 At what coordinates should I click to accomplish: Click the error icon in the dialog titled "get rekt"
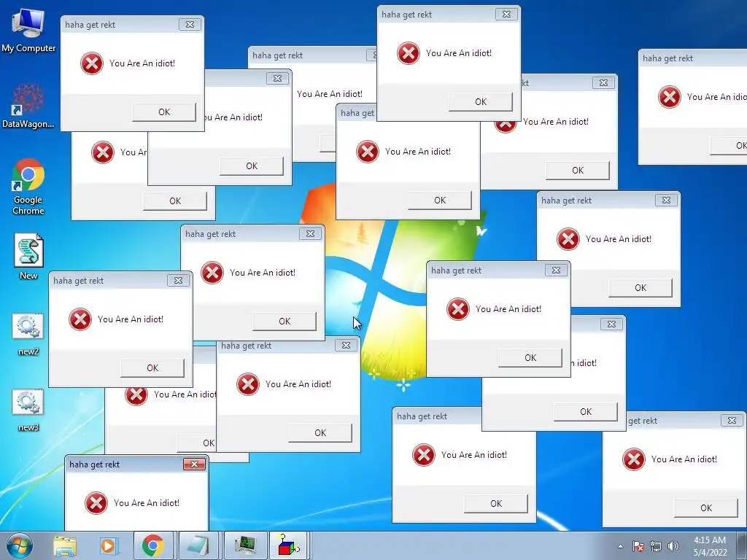coord(634,459)
